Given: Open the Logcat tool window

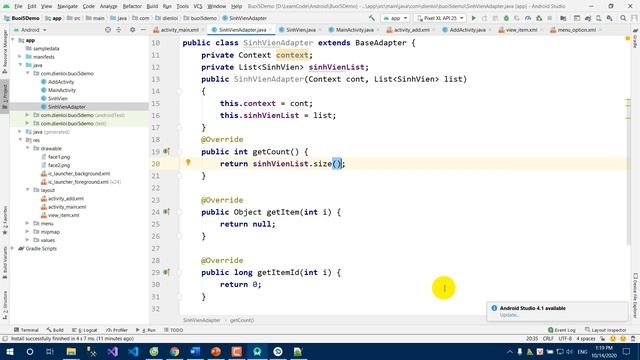Looking at the screenshot, I should click(84, 330).
